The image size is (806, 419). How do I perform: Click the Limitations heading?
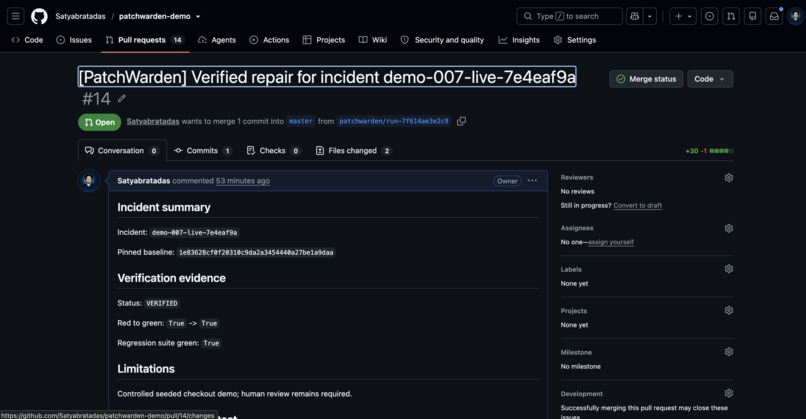[145, 369]
